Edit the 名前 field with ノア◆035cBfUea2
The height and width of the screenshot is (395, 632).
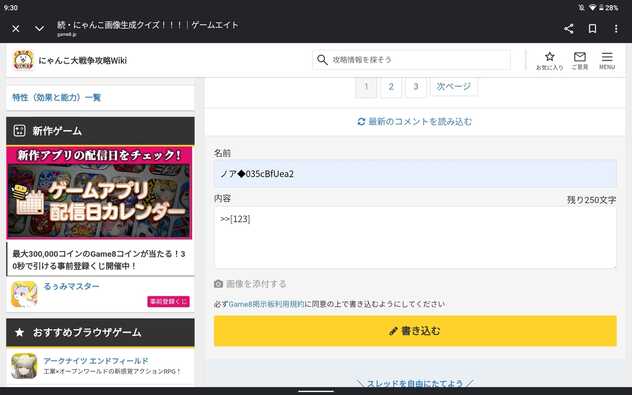pos(415,174)
